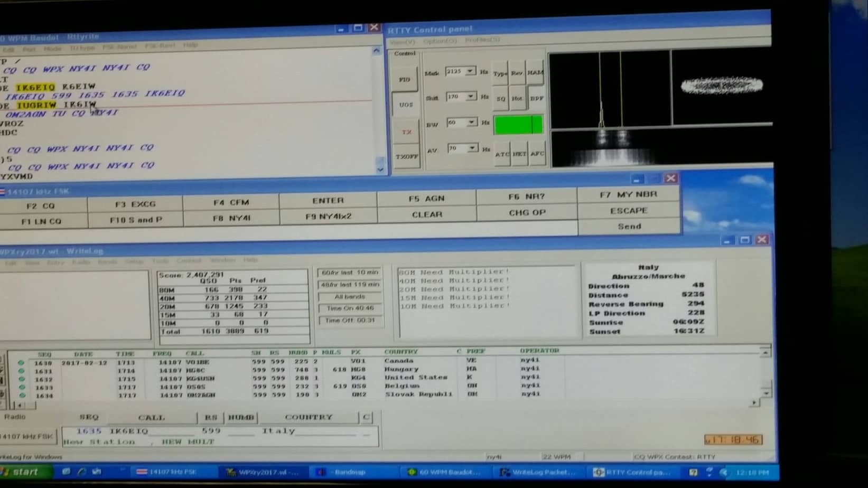The image size is (868, 488).
Task: Click the TXOFF button
Action: coord(406,157)
